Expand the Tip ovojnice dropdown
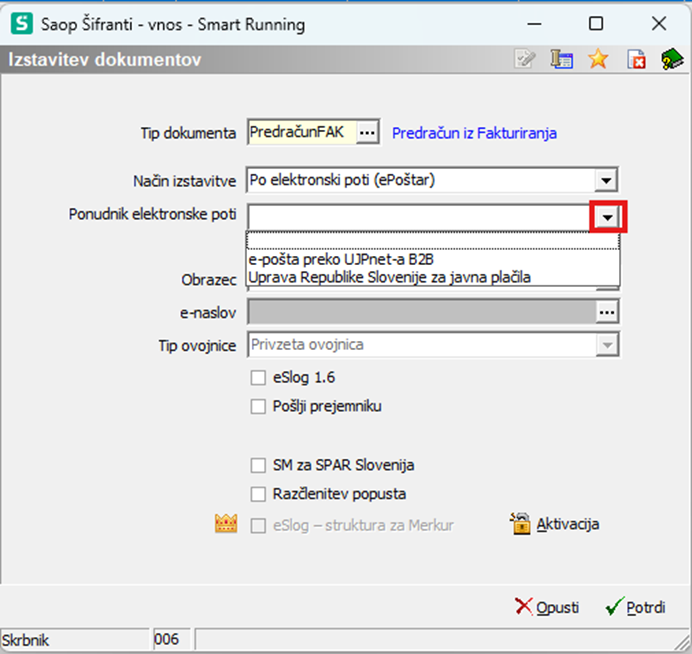The height and width of the screenshot is (654, 692). point(607,345)
